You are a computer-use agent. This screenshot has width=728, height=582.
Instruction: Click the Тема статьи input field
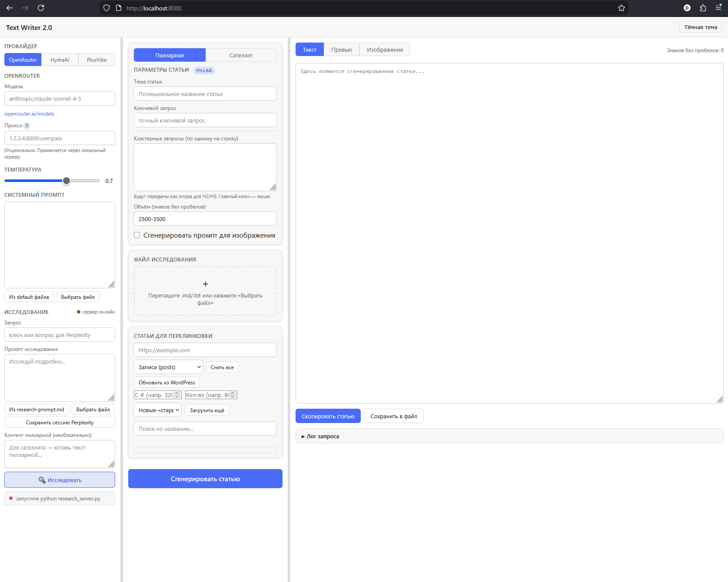click(x=205, y=94)
